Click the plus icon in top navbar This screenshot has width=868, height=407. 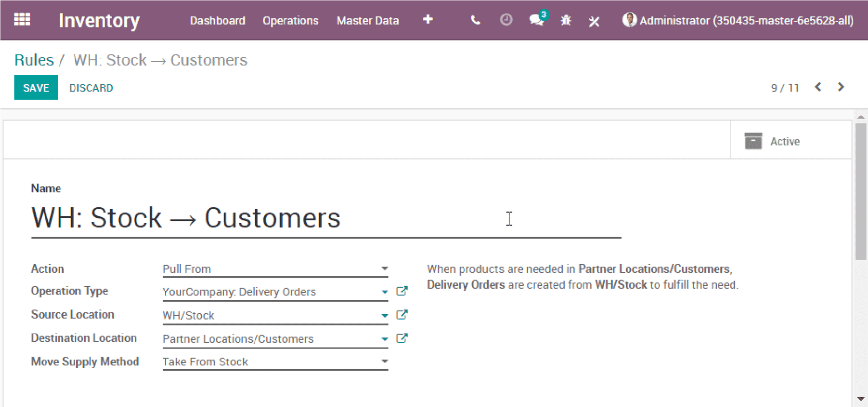pos(428,19)
